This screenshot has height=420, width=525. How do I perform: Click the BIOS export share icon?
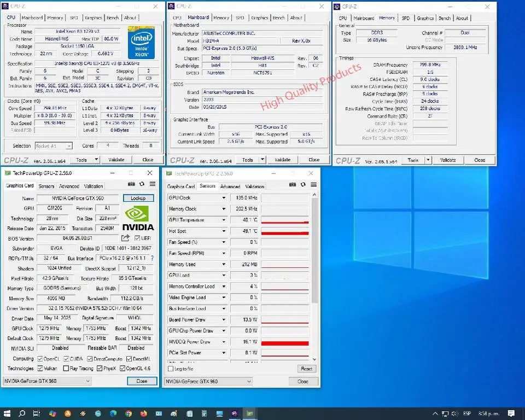(125, 238)
